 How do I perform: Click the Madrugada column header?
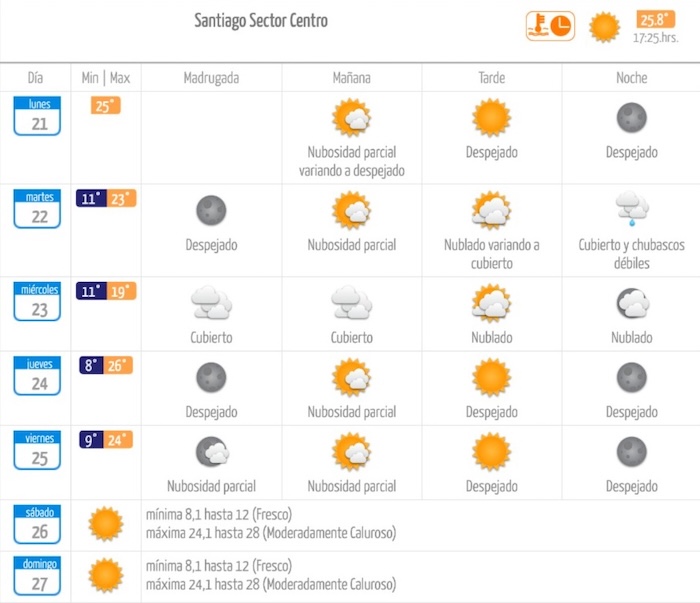[211, 78]
